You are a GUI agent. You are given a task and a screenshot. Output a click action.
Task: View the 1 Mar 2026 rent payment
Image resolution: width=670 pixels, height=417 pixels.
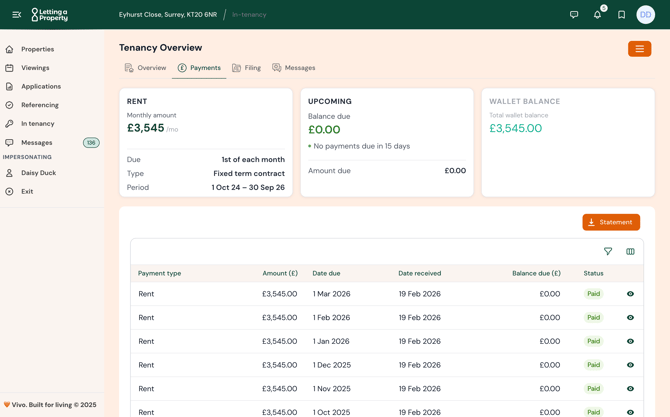(x=630, y=294)
